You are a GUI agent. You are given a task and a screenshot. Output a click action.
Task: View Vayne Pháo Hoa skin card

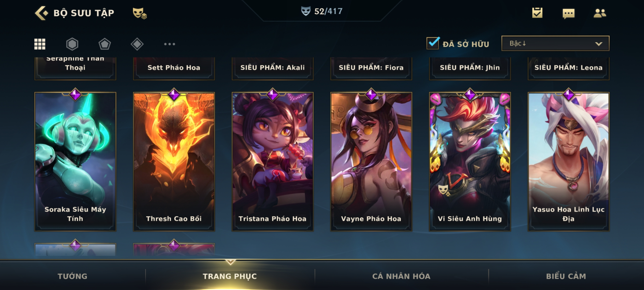(371, 161)
